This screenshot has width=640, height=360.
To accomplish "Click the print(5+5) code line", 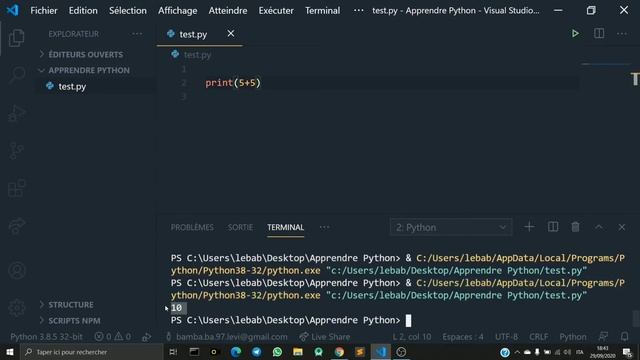I will tap(233, 83).
